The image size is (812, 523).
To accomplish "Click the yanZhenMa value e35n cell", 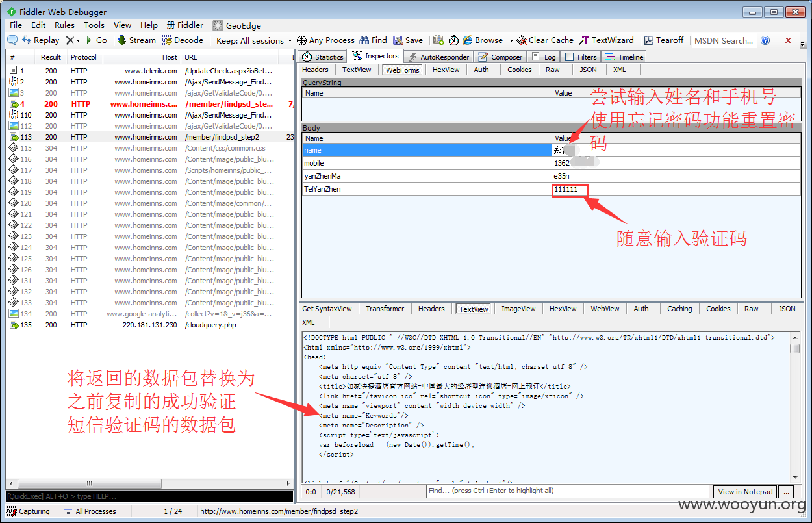I will [676, 176].
